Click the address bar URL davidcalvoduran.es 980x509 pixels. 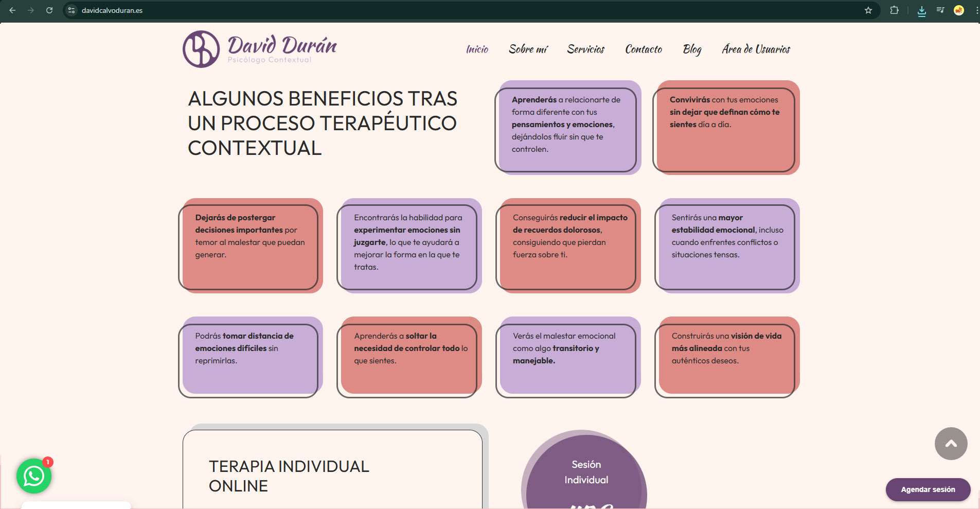tap(112, 10)
